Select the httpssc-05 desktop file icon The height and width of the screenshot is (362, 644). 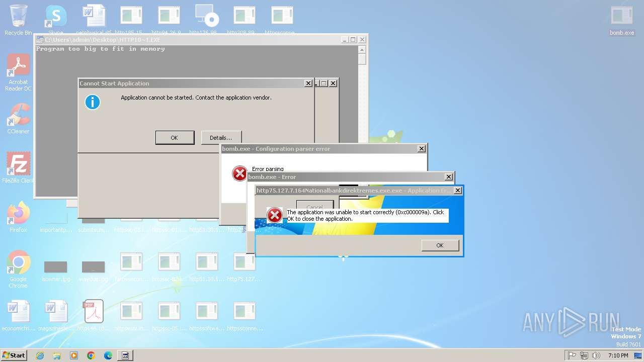(169, 315)
